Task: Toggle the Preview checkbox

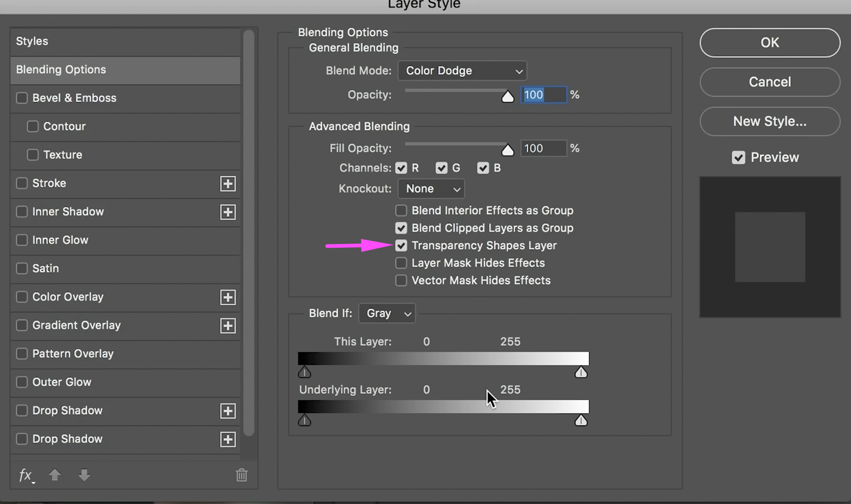Action: click(x=738, y=157)
